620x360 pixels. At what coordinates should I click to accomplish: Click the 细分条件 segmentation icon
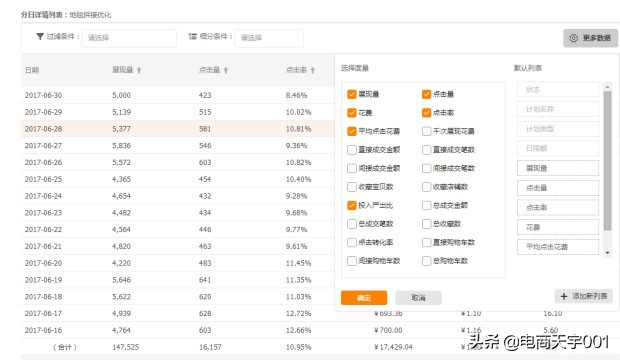(192, 36)
